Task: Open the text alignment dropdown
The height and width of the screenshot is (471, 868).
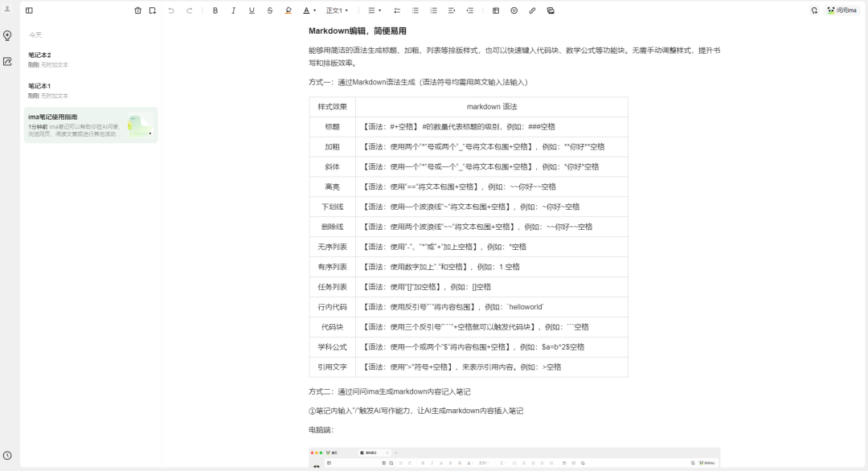Action: click(x=375, y=10)
